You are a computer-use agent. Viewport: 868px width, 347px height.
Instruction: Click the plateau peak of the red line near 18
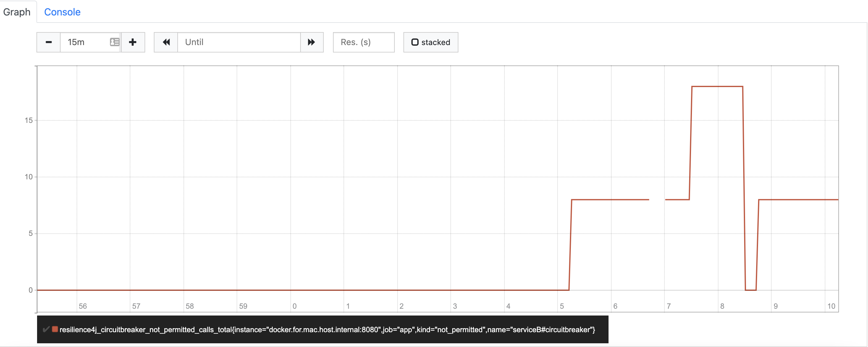[x=717, y=86]
